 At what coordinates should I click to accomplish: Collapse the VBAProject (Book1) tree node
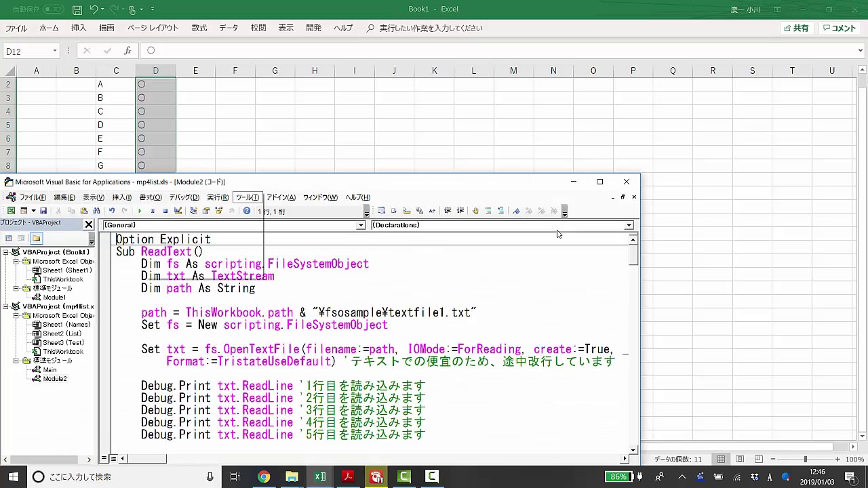pos(6,252)
